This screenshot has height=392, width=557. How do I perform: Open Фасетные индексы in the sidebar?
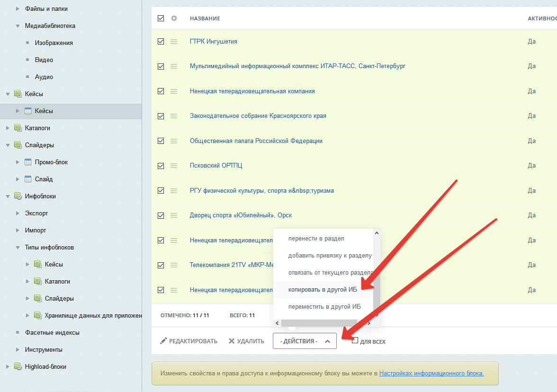point(52,332)
